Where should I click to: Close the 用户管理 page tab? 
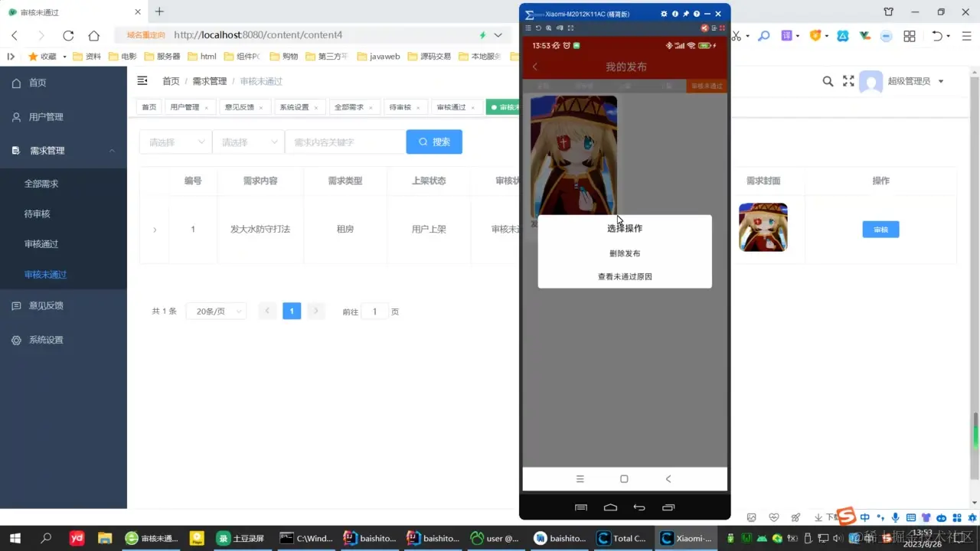point(207,108)
